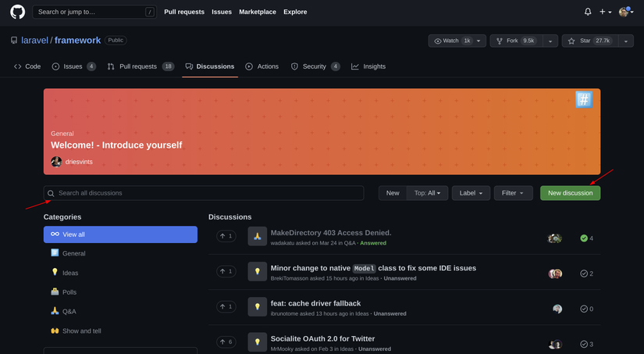
Task: Open the GitHub home logo
Action: (x=17, y=12)
